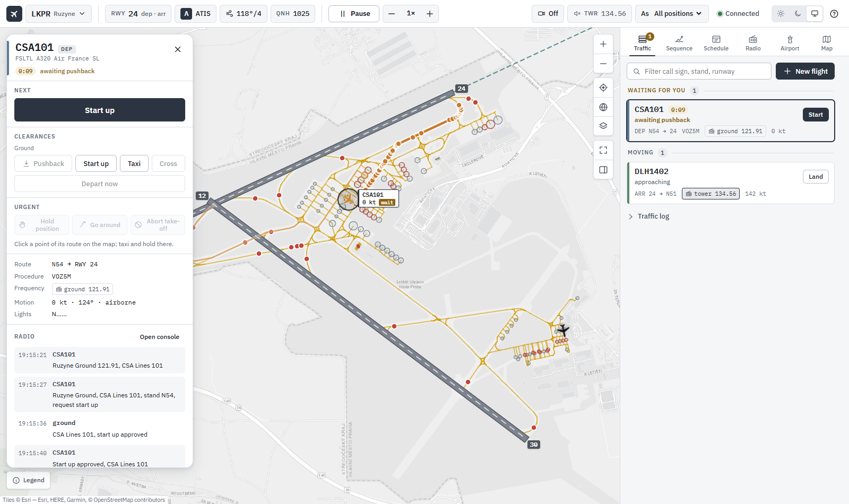Close the CSA101 flight detail panel
Viewport: 849px width, 504px height.
tap(178, 49)
